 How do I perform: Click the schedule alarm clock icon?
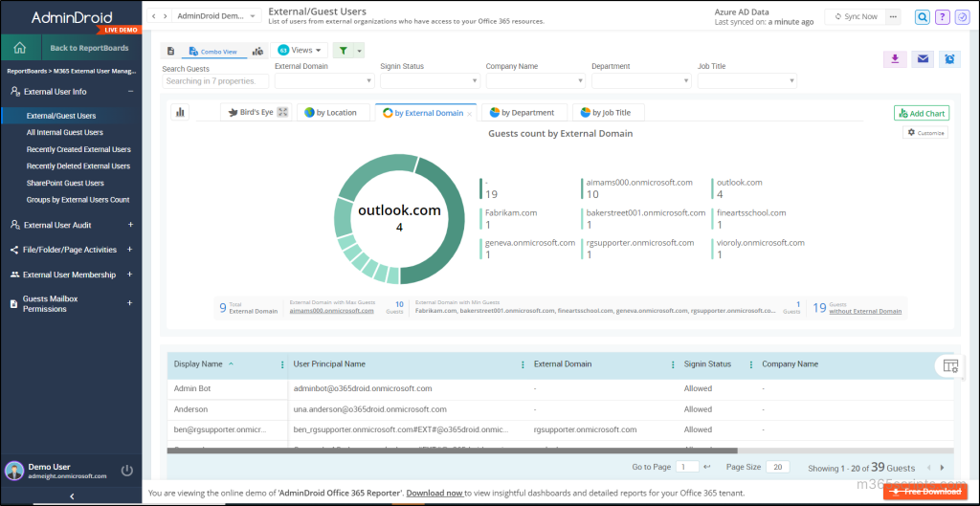click(949, 59)
